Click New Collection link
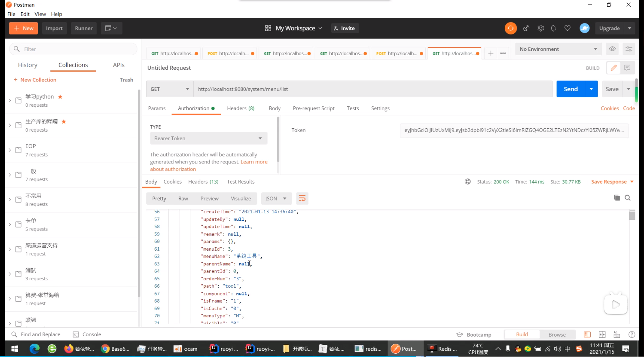Screen dimensions: 644x357 point(35,80)
